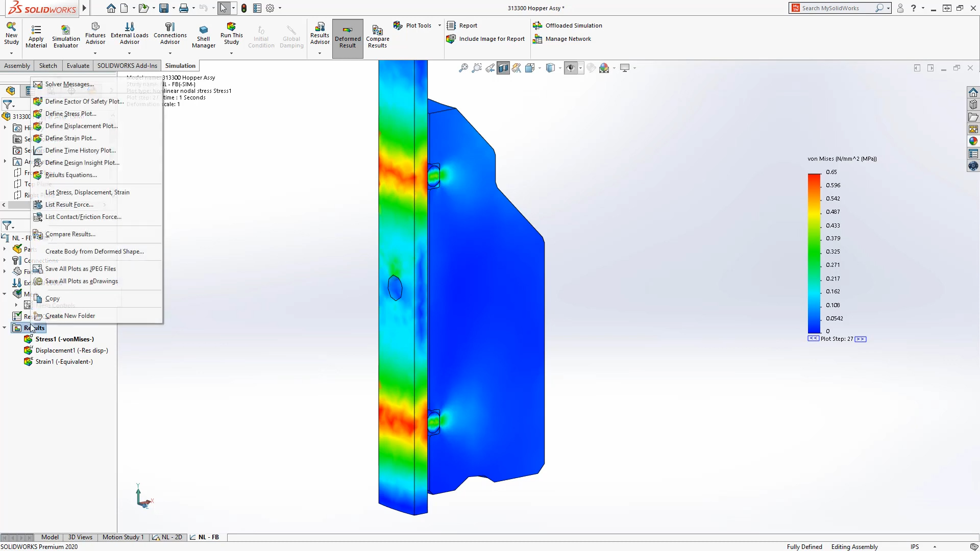980x551 pixels.
Task: Switch to the Sketch tab
Action: pyautogui.click(x=48, y=66)
